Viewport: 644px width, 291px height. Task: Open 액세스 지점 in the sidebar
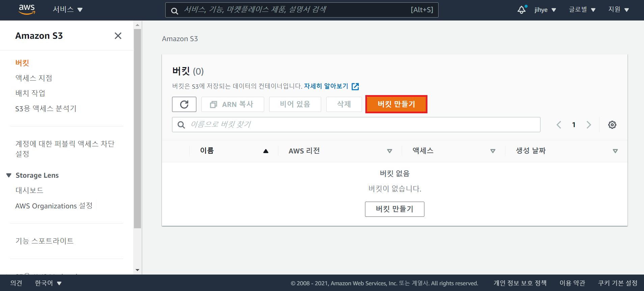pyautogui.click(x=34, y=78)
